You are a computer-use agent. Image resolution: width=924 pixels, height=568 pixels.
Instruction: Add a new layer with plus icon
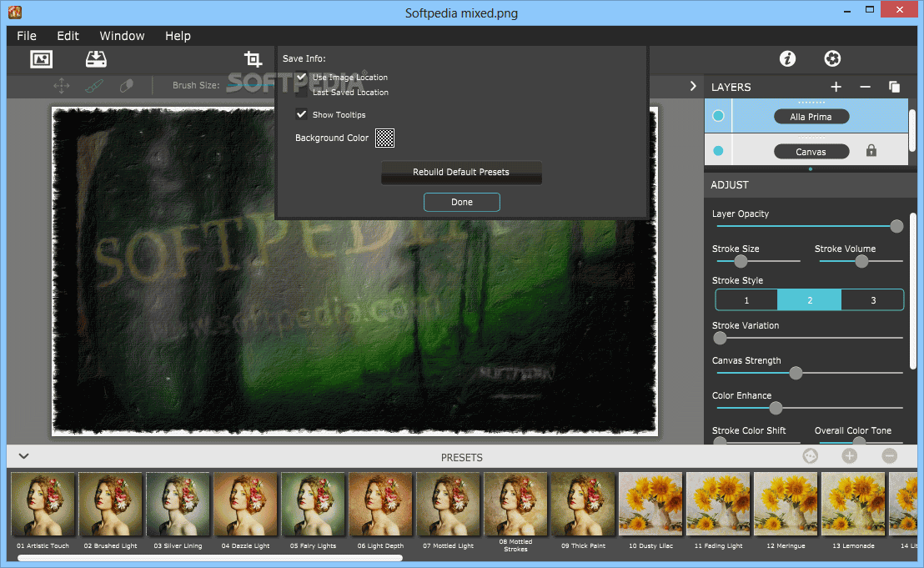[x=836, y=88]
